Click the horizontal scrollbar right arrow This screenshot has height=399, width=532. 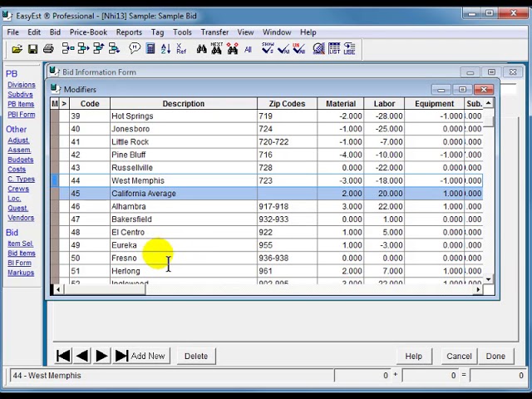pos(478,289)
